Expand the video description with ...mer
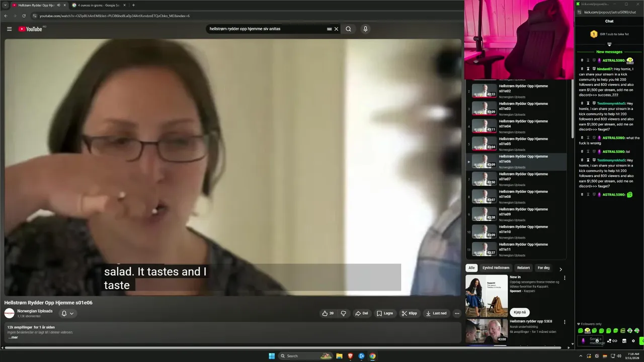 (x=13, y=337)
